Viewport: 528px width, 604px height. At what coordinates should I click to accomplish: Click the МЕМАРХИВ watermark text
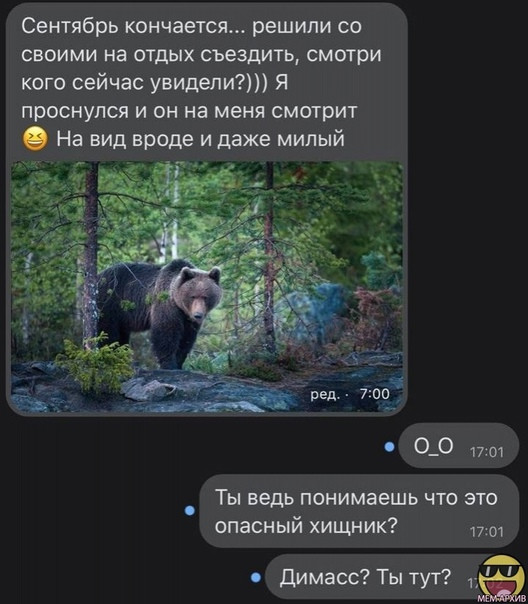click(503, 599)
